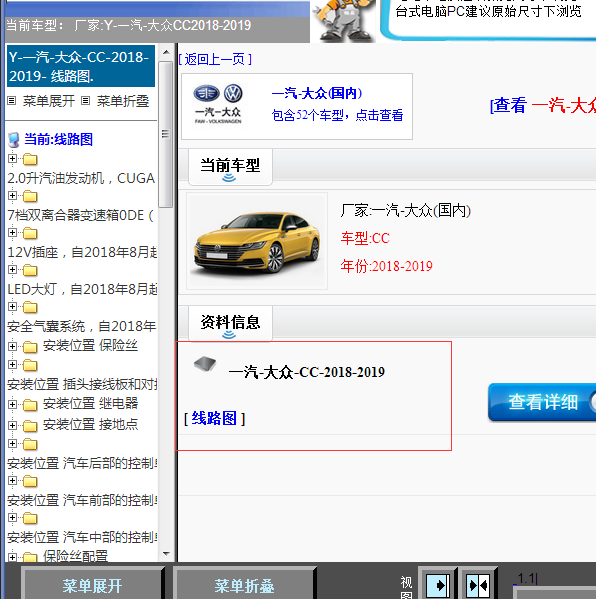Click the FAW winged emblem logo

206,93
